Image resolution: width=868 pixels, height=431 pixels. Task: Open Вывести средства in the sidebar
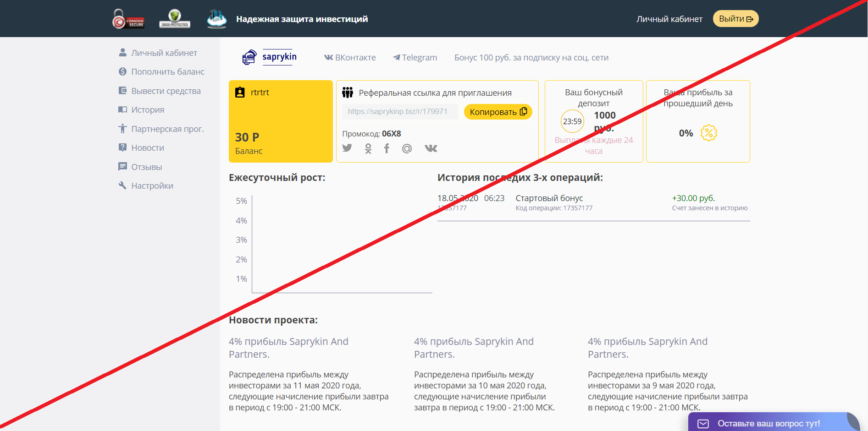click(x=160, y=91)
